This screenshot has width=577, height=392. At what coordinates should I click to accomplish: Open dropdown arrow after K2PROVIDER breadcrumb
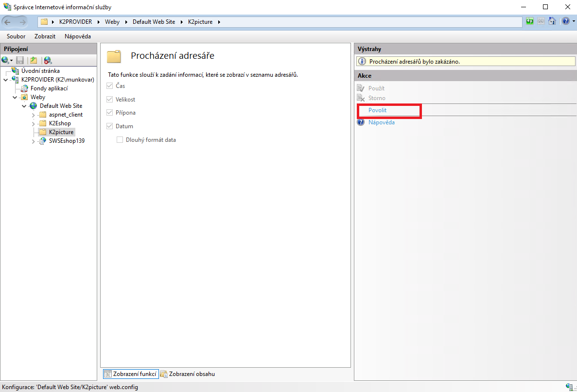coord(98,22)
